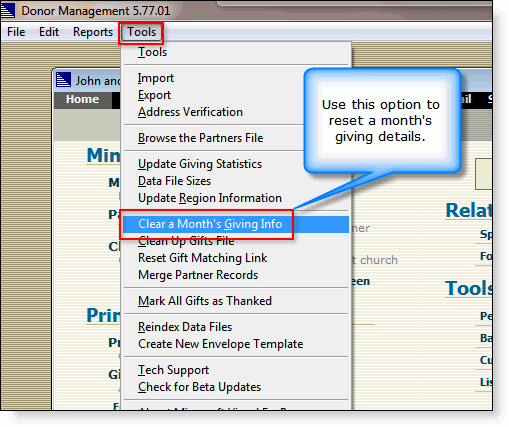Open the File menu
The height and width of the screenshot is (427, 509).
click(16, 32)
